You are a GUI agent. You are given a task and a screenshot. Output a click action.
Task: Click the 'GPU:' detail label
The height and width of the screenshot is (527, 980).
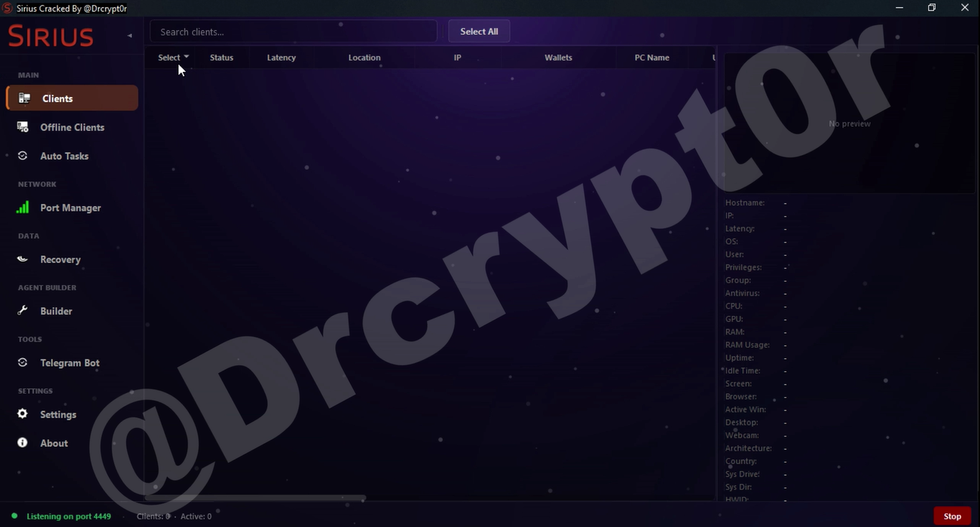(x=734, y=319)
